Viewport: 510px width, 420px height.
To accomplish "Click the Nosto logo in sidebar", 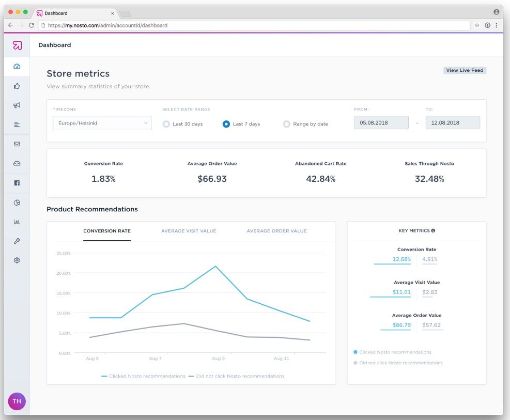I will [17, 45].
